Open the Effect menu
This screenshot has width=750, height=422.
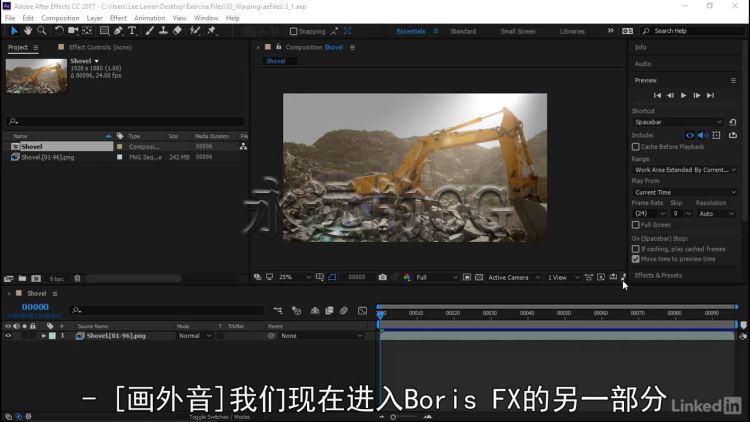[118, 18]
